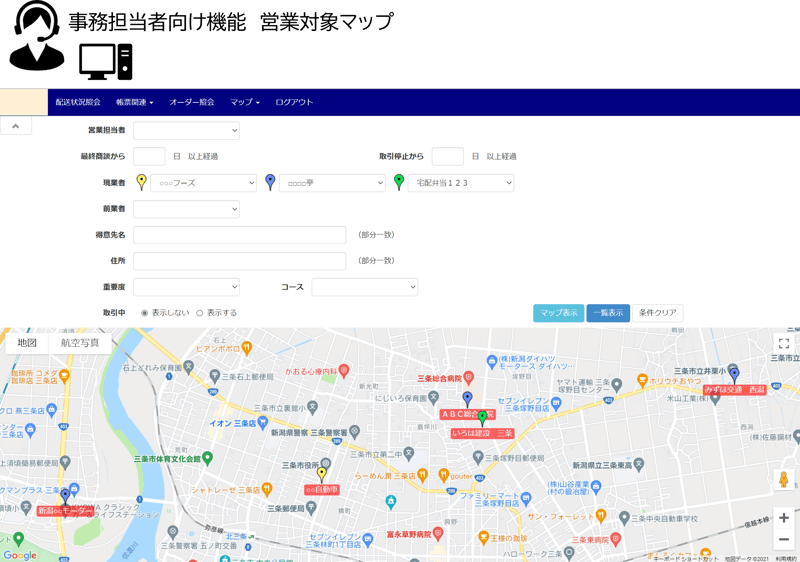This screenshot has width=800, height=562.
Task: Click the みずほ交通 西潟 red label
Action: pyautogui.click(x=735, y=390)
